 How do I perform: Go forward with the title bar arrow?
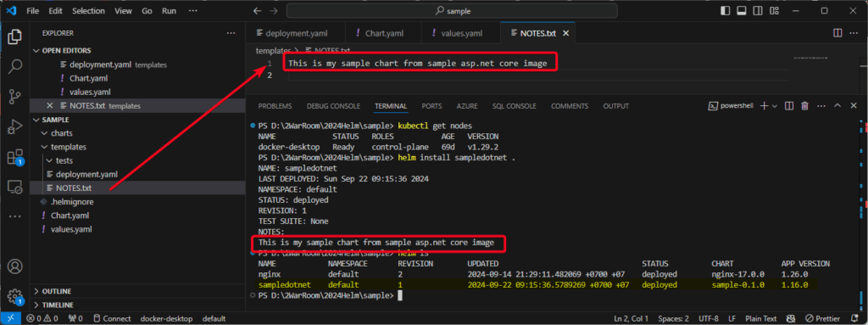tap(274, 10)
